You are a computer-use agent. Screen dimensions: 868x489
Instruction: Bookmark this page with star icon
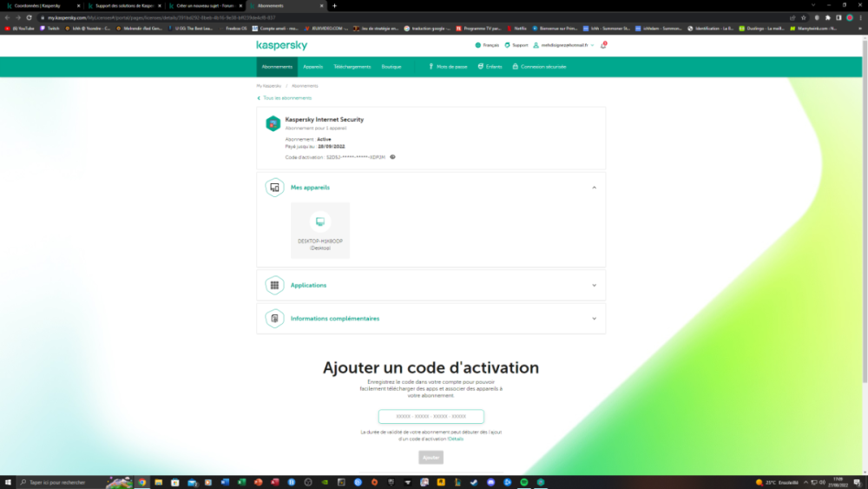804,17
